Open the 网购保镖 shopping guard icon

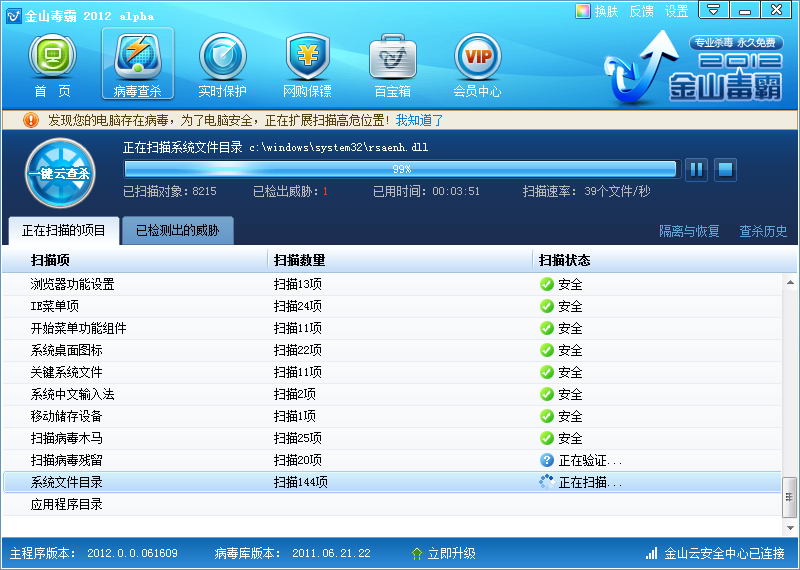tap(307, 65)
